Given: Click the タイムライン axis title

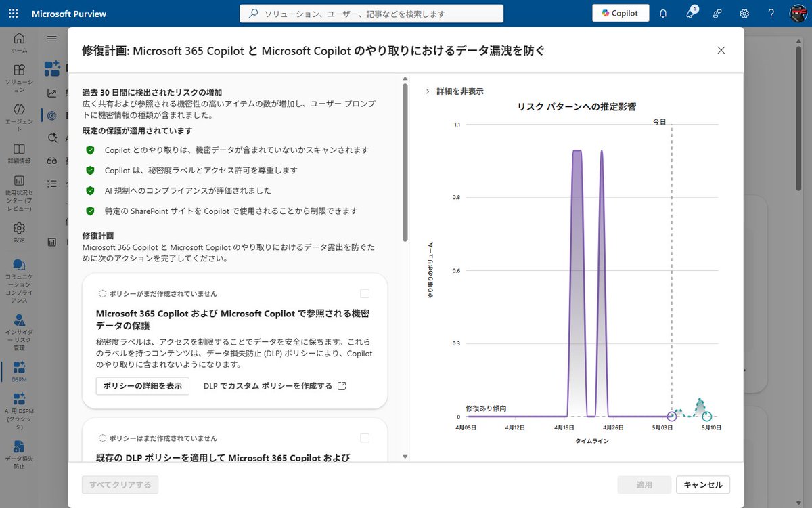Looking at the screenshot, I should pyautogui.click(x=592, y=440).
